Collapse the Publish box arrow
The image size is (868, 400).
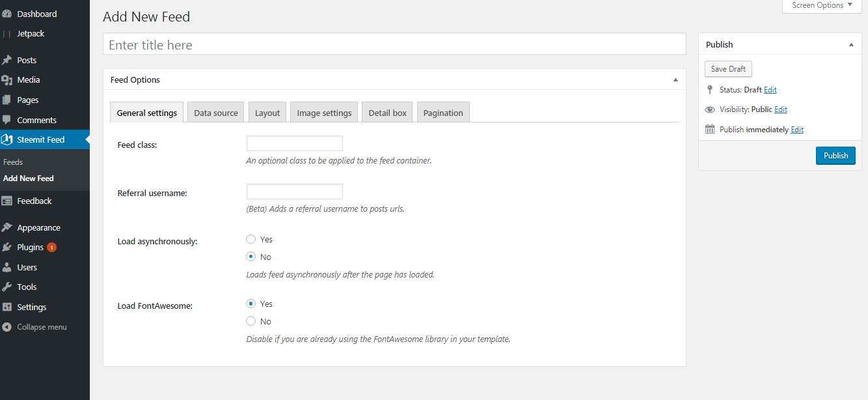pyautogui.click(x=850, y=44)
